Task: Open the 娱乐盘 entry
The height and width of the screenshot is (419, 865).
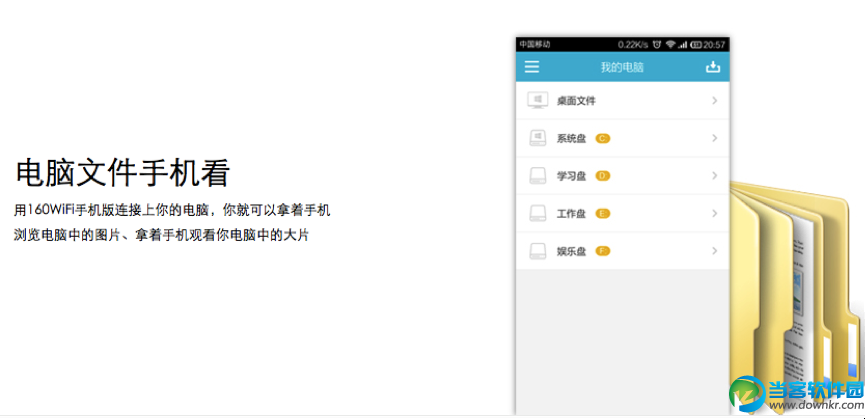Action: 622,251
